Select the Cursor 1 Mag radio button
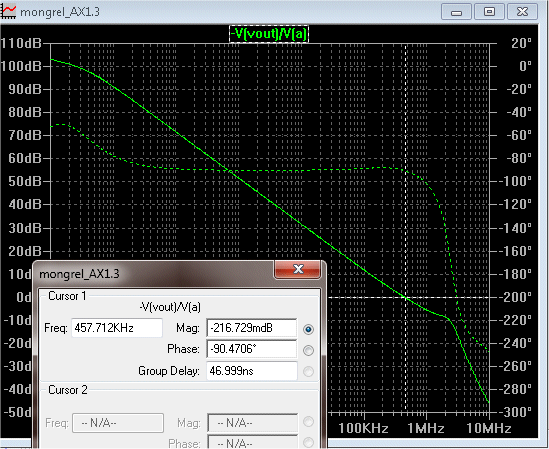549x449 pixels. (x=308, y=329)
